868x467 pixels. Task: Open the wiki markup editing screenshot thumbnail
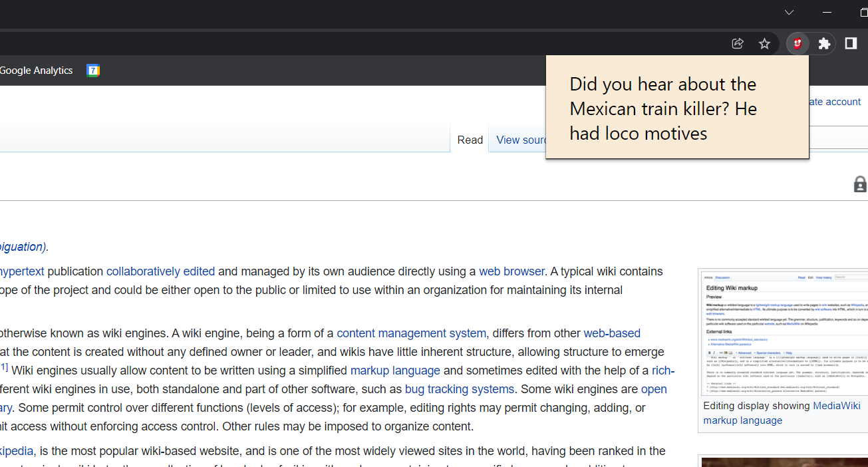coord(785,333)
